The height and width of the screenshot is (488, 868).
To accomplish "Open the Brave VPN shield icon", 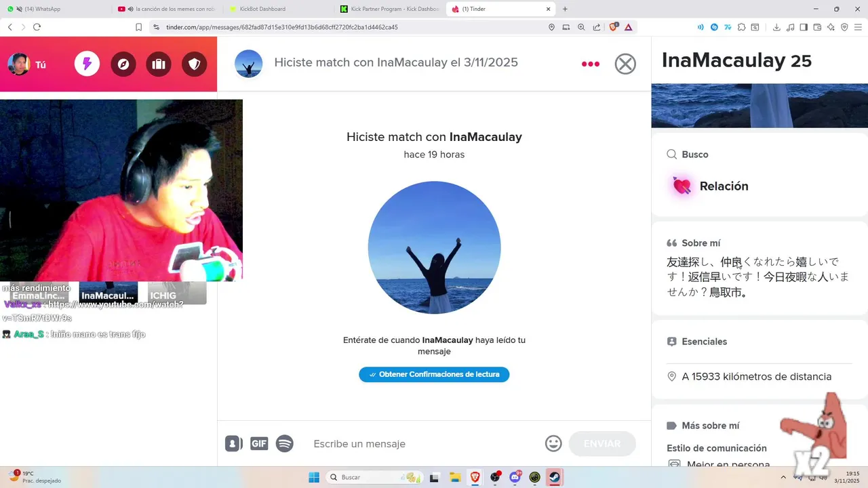I will [844, 27].
